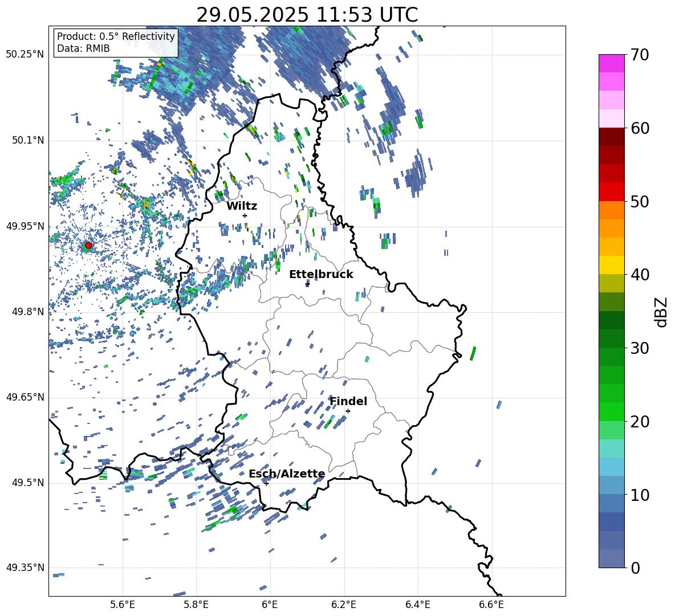Click the 70 value on the colorbar
Screen dimensions: 675x616
tap(640, 55)
